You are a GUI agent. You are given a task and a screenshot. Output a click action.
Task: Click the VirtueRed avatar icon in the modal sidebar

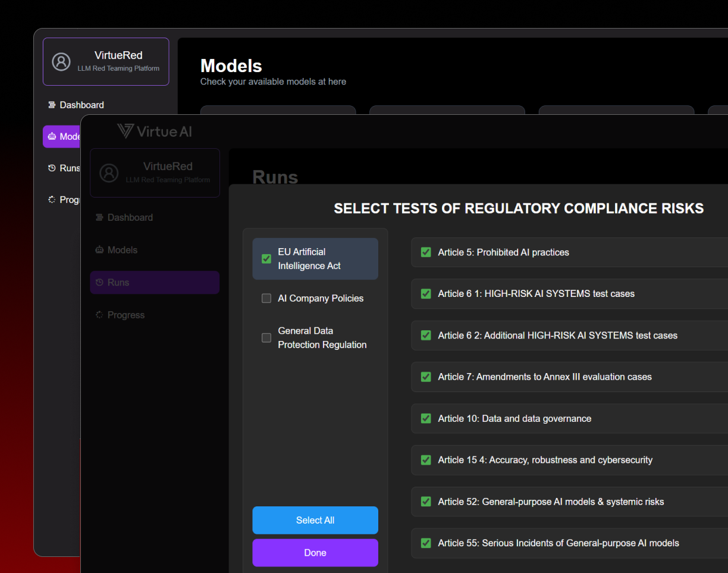[x=109, y=173]
